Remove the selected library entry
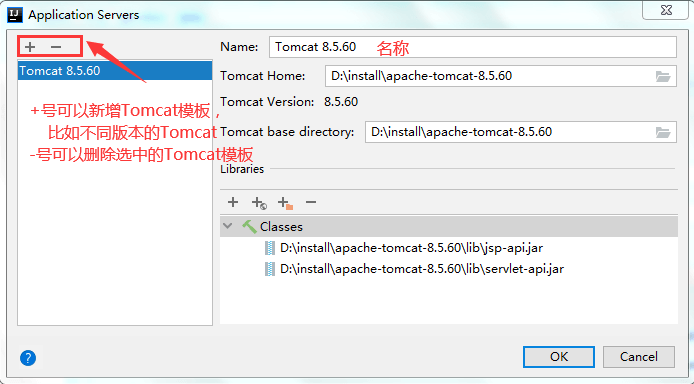This screenshot has width=694, height=384. (x=311, y=202)
